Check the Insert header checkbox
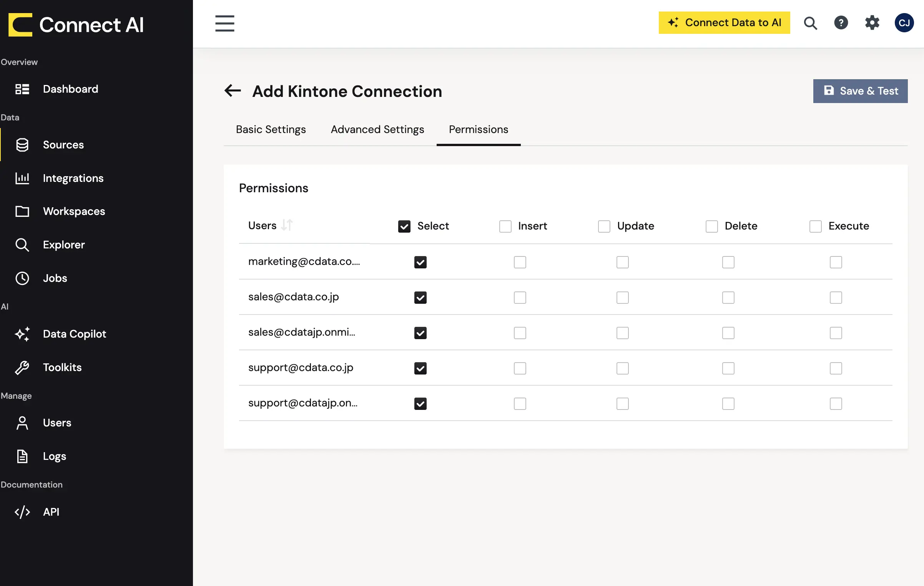The width and height of the screenshot is (924, 586). tap(505, 226)
